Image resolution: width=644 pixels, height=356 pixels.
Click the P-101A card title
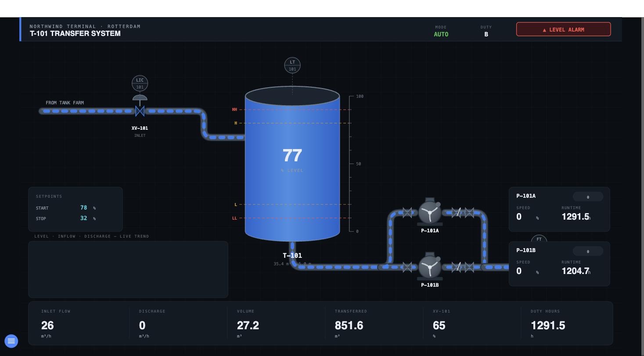[x=526, y=196]
